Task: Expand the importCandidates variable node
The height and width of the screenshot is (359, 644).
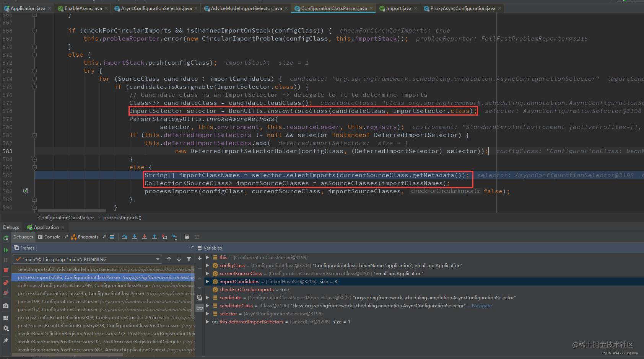Action: [208, 282]
